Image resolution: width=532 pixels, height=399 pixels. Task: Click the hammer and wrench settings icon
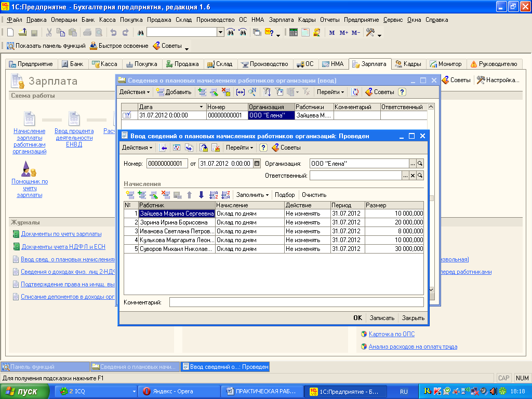(370, 33)
